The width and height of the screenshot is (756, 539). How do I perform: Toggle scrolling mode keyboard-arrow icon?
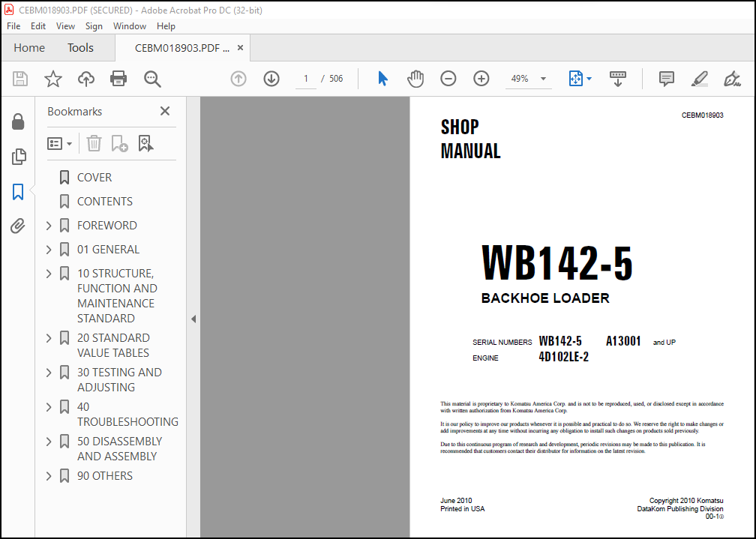[x=618, y=79]
